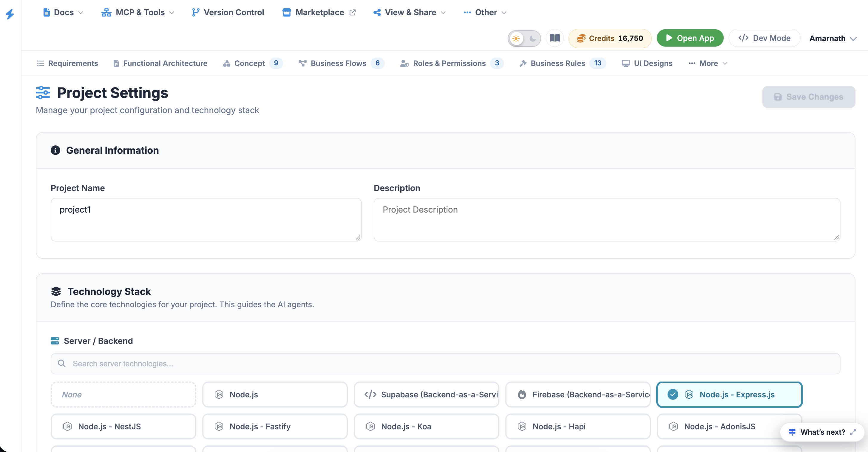Open the Version Control menu item
The height and width of the screenshot is (452, 868).
[228, 13]
